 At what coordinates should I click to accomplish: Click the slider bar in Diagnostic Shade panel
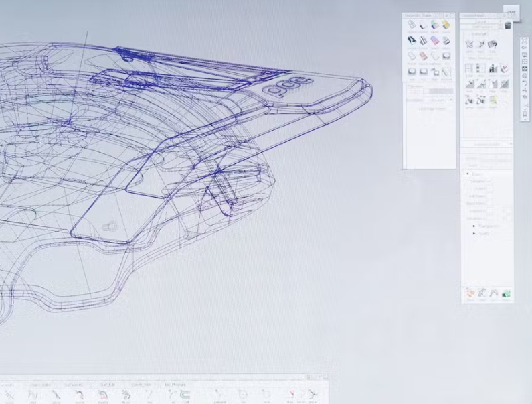pos(440,91)
